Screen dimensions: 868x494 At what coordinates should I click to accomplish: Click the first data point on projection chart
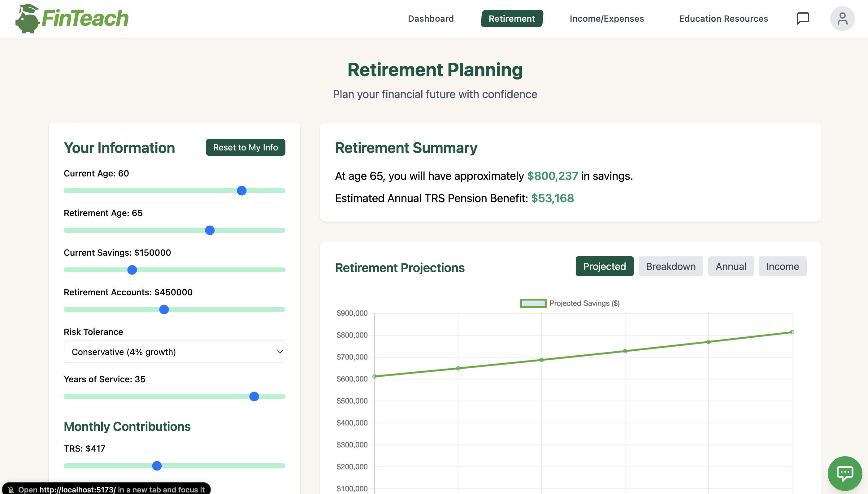pyautogui.click(x=375, y=376)
